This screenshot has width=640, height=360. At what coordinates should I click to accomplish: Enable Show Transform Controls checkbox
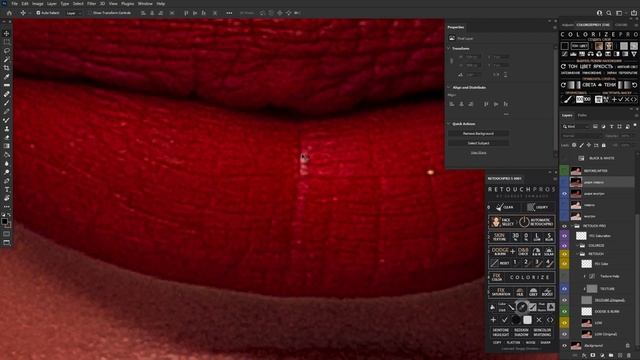click(x=89, y=13)
